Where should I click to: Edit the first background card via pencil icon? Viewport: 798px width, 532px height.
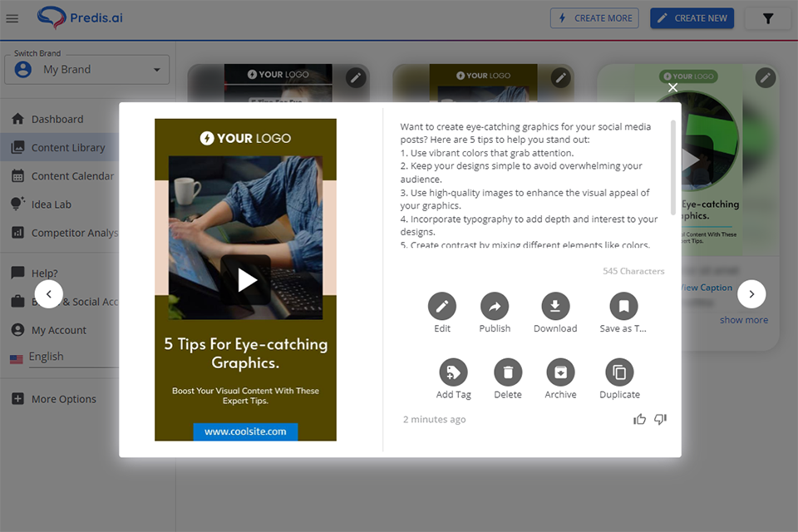click(x=356, y=78)
